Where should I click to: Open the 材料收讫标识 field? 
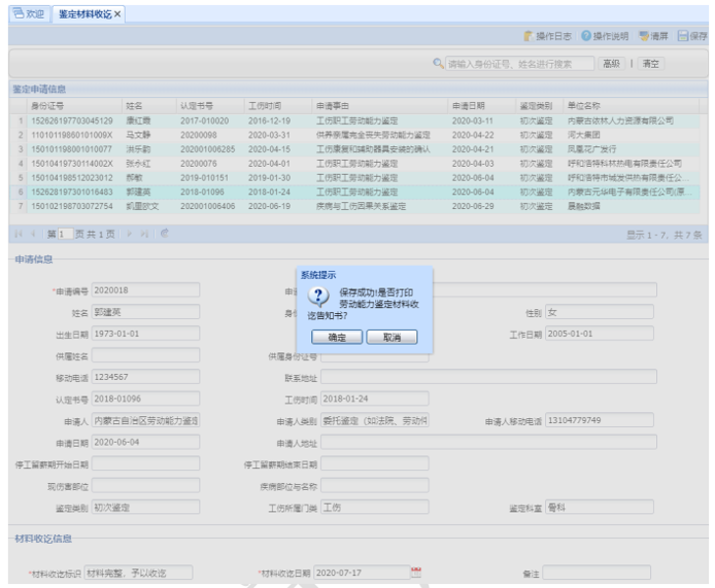138,573
